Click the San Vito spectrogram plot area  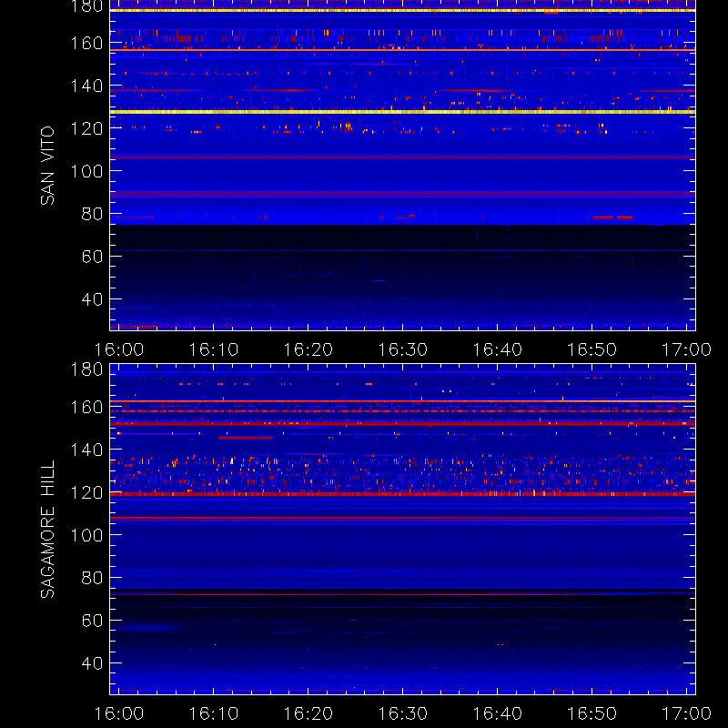[402, 166]
